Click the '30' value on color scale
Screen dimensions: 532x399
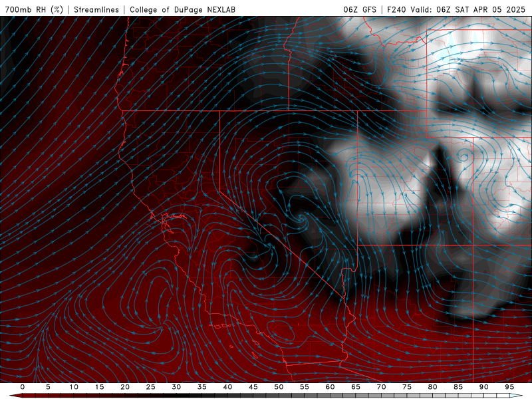tap(176, 387)
